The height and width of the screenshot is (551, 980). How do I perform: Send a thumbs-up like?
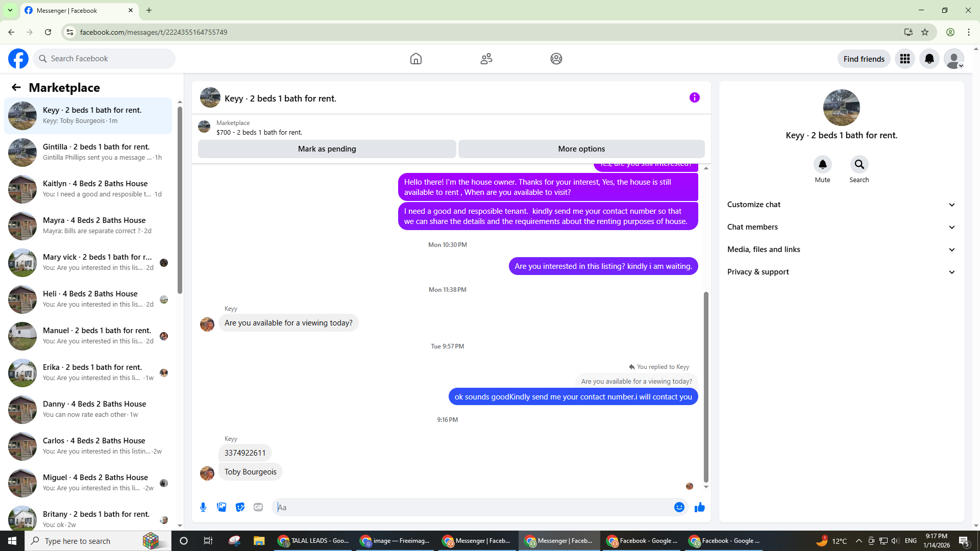700,507
